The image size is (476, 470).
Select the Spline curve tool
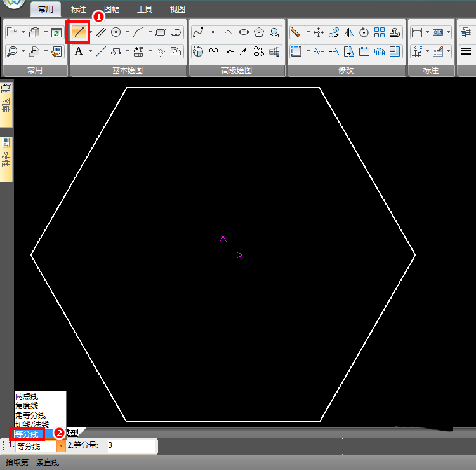pyautogui.click(x=198, y=32)
